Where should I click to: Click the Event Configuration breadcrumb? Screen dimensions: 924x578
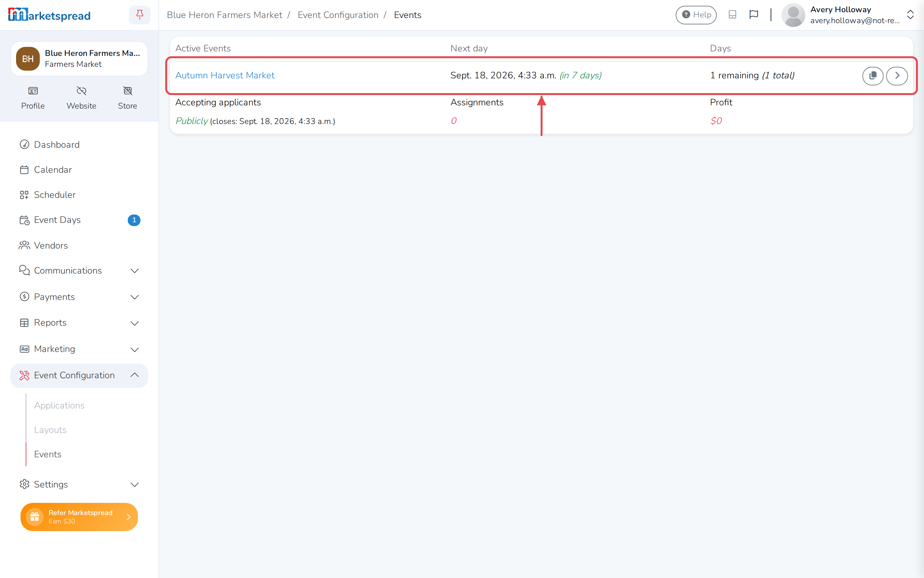click(338, 15)
